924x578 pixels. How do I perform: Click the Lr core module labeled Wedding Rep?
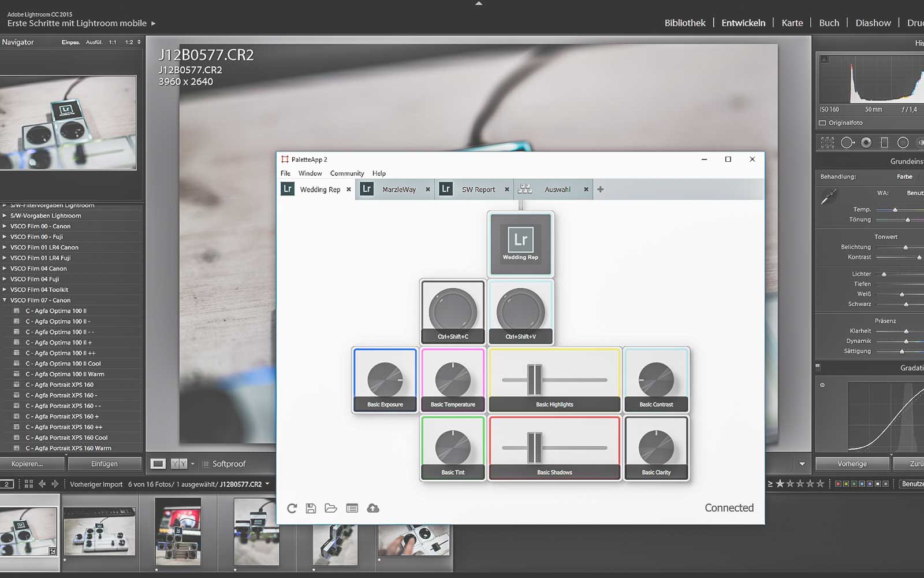[x=520, y=243]
